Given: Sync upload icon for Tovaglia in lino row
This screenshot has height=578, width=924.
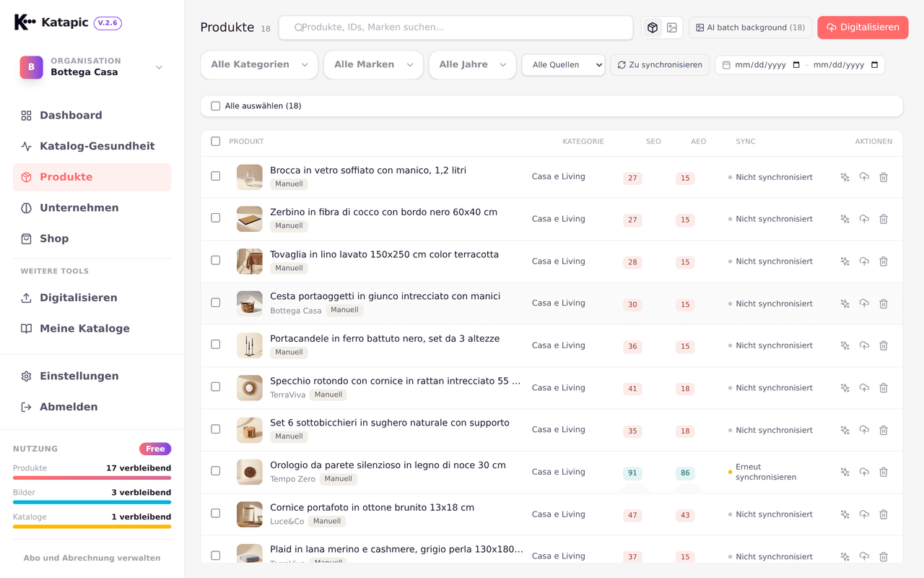Looking at the screenshot, I should click(864, 262).
